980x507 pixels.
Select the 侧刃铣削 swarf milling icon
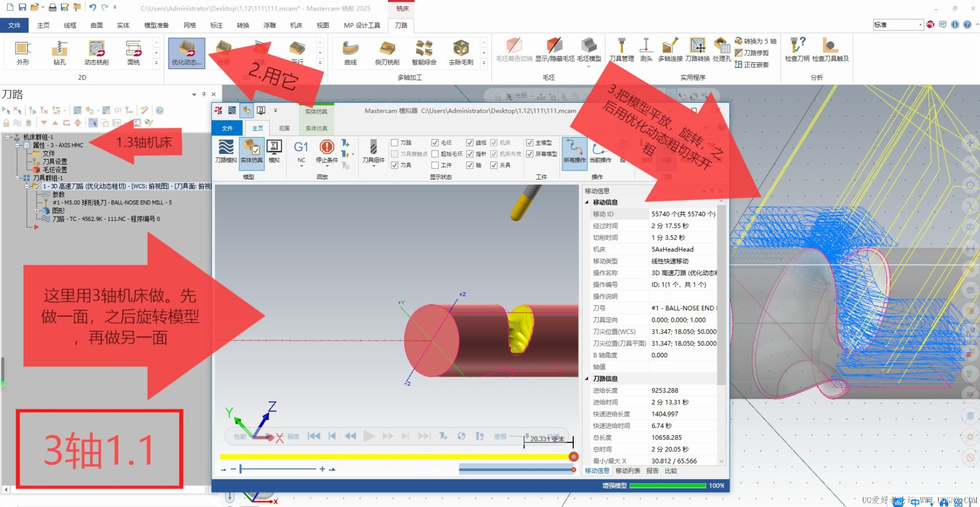coord(387,53)
